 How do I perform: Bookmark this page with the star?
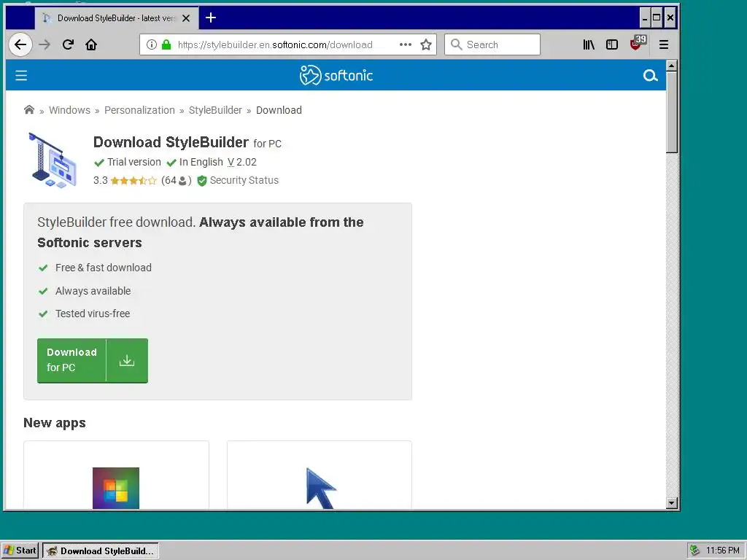pyautogui.click(x=426, y=44)
